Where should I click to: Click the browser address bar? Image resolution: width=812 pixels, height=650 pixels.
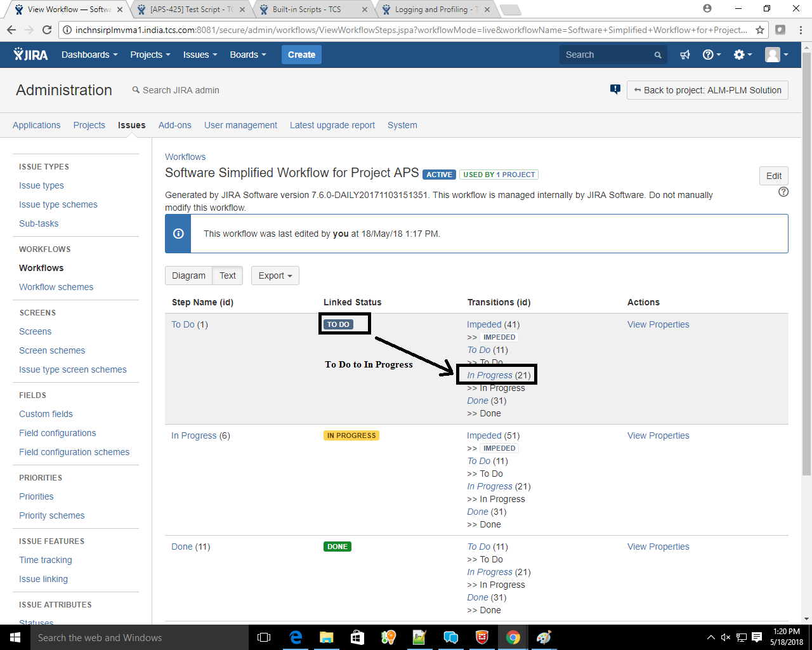406,29
